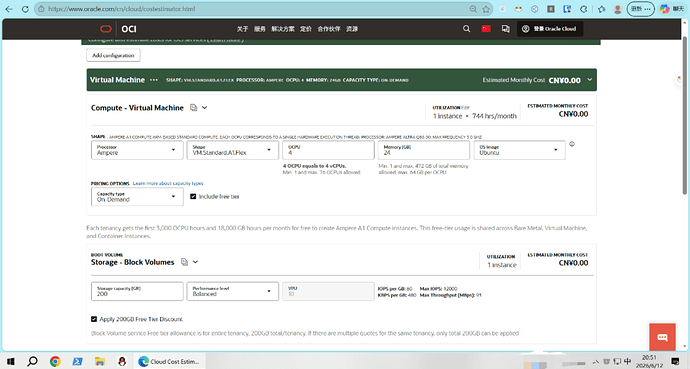Screen dimensions: 690x369
Task: Expand chevron next to Compute - Virtual Machine
Action: (205, 108)
